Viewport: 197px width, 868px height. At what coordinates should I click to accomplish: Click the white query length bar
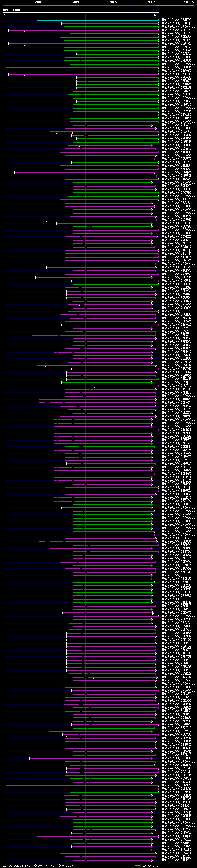click(81, 12)
